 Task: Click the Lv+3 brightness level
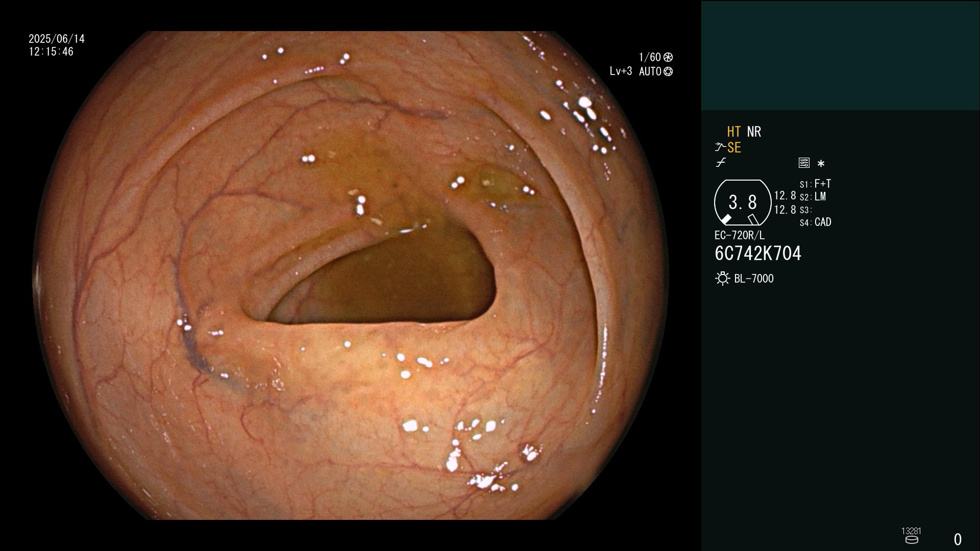click(x=621, y=71)
